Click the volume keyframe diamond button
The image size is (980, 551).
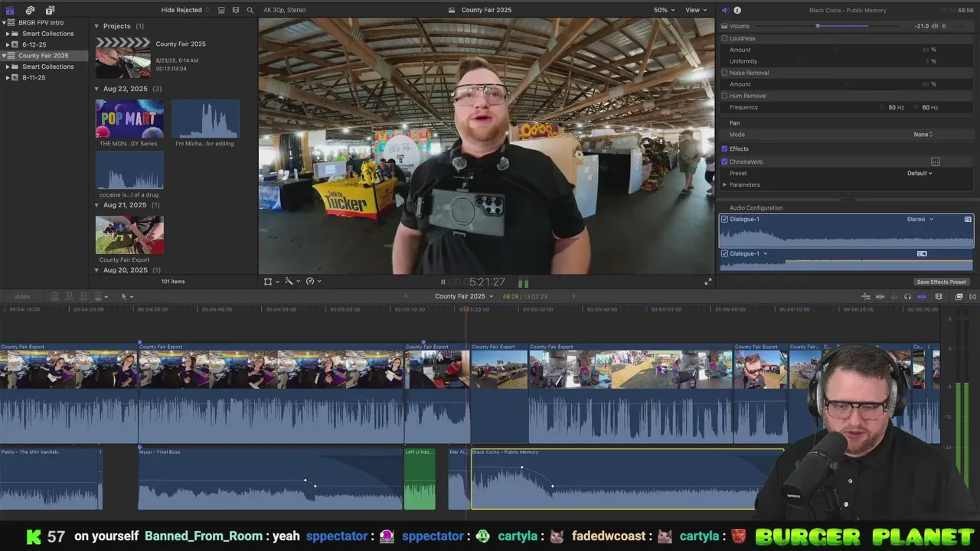tap(944, 26)
